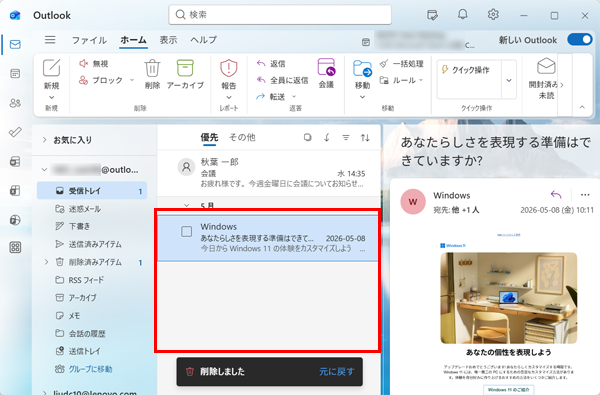The width and height of the screenshot is (600, 395).
Task: Click 開封済み/未読 envelope icon
Action: 546,66
